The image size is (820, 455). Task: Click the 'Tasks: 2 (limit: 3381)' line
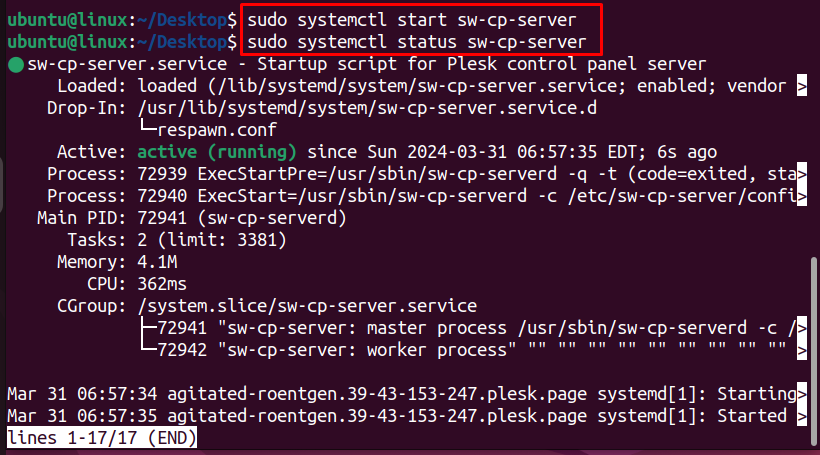pyautogui.click(x=177, y=240)
